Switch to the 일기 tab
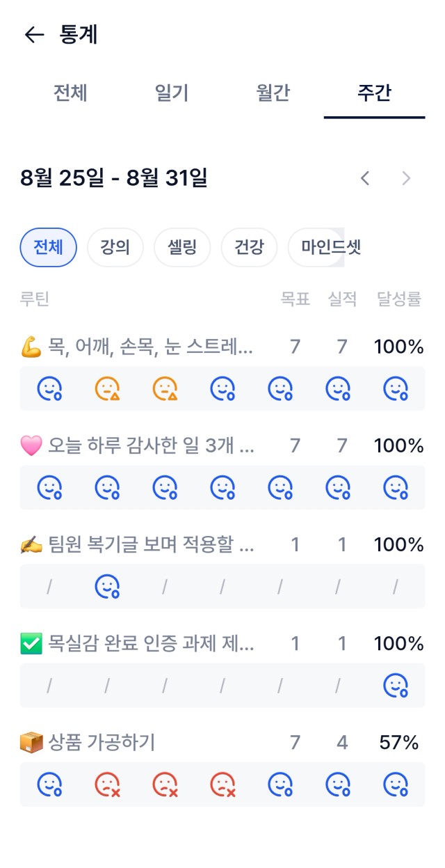 pyautogui.click(x=172, y=93)
